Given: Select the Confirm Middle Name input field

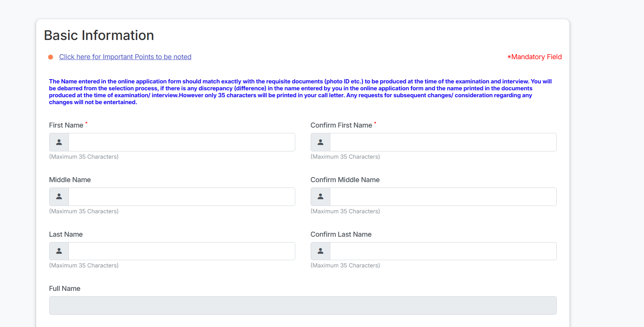Looking at the screenshot, I should click(443, 197).
